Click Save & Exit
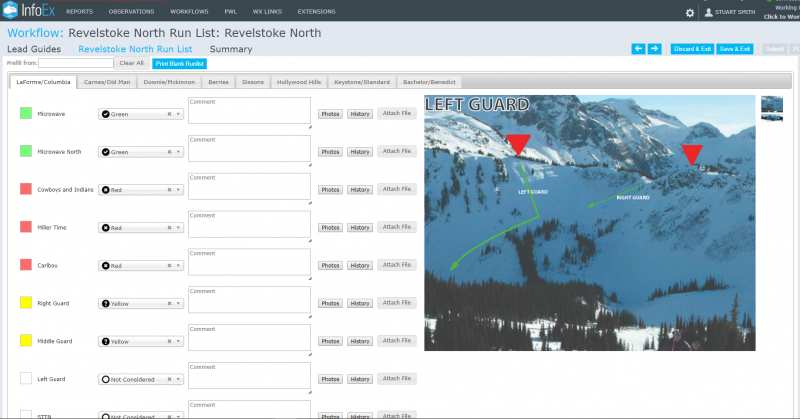Image resolution: width=800 pixels, height=419 pixels. pyautogui.click(x=735, y=49)
